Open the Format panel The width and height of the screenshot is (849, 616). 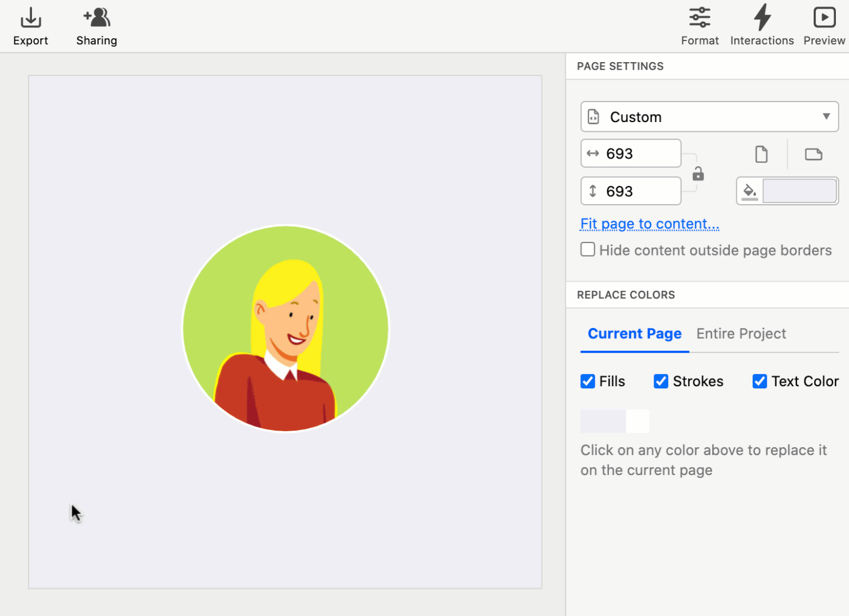click(x=700, y=19)
